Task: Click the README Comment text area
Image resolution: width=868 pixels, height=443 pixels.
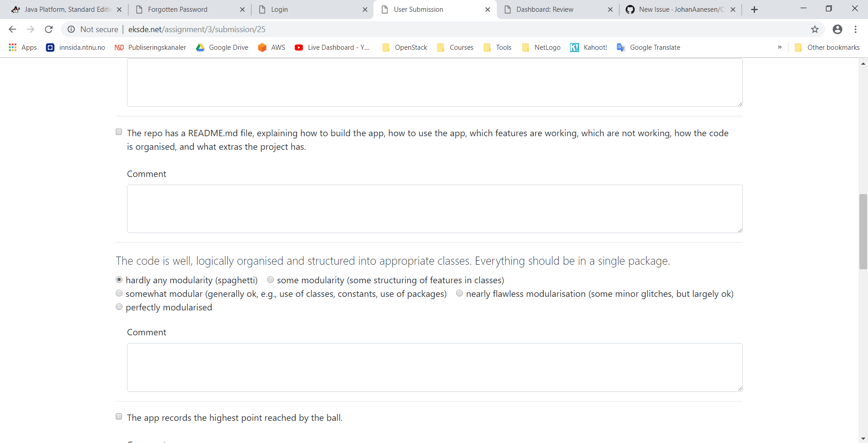Action: click(434, 209)
